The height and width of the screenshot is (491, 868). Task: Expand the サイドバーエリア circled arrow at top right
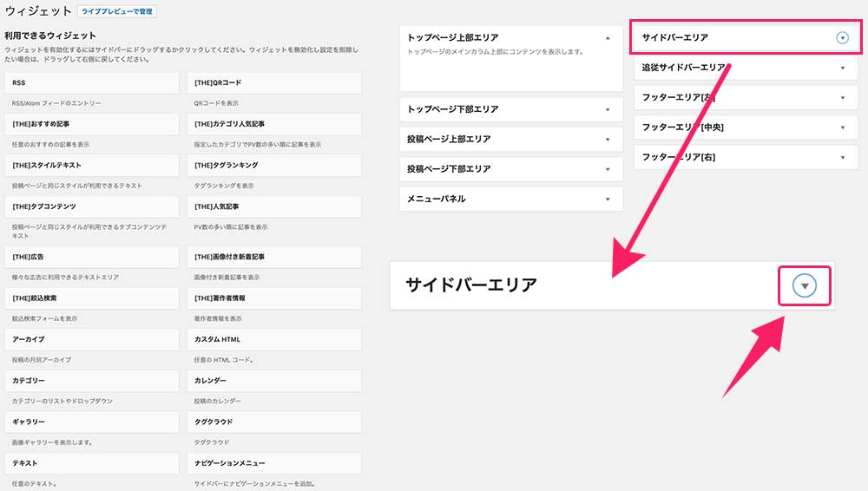[841, 38]
